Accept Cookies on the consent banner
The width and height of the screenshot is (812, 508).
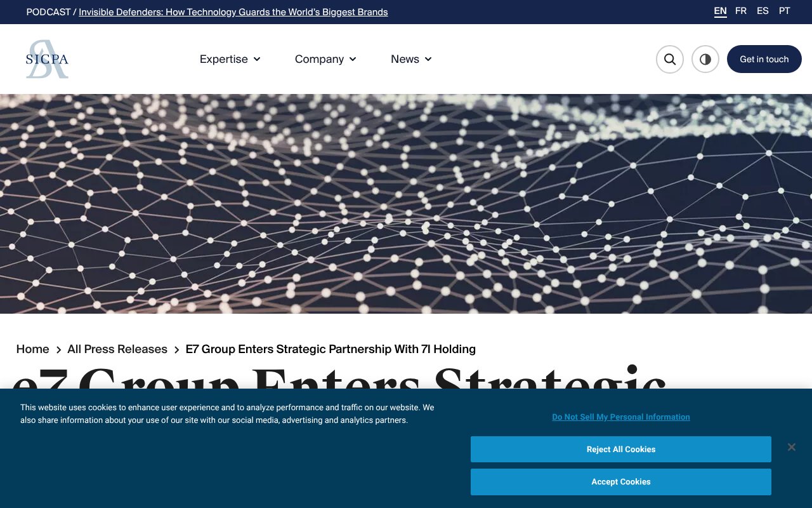(x=620, y=481)
